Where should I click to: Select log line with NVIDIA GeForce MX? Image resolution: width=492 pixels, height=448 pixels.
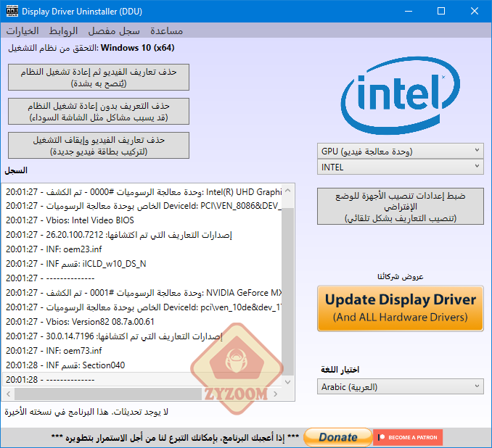coord(144,292)
